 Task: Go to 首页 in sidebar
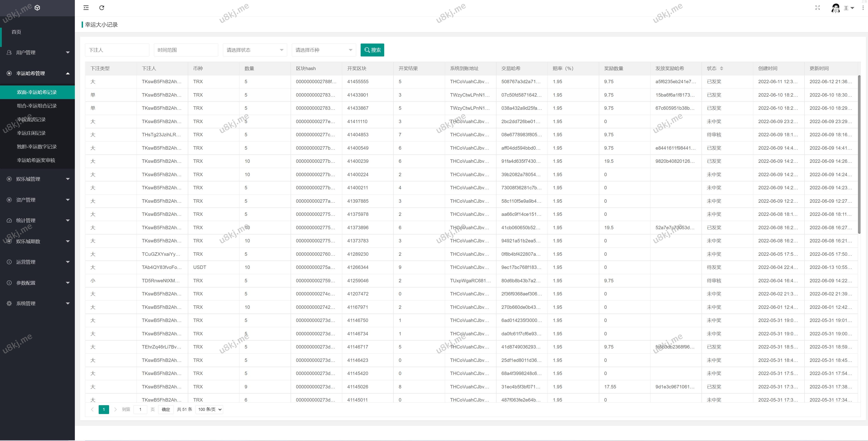click(16, 32)
